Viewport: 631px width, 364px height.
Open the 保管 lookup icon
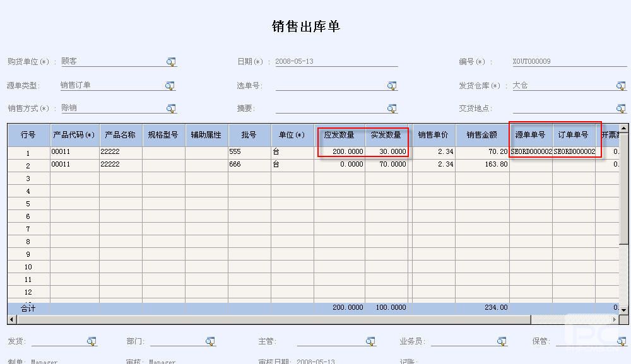click(622, 341)
